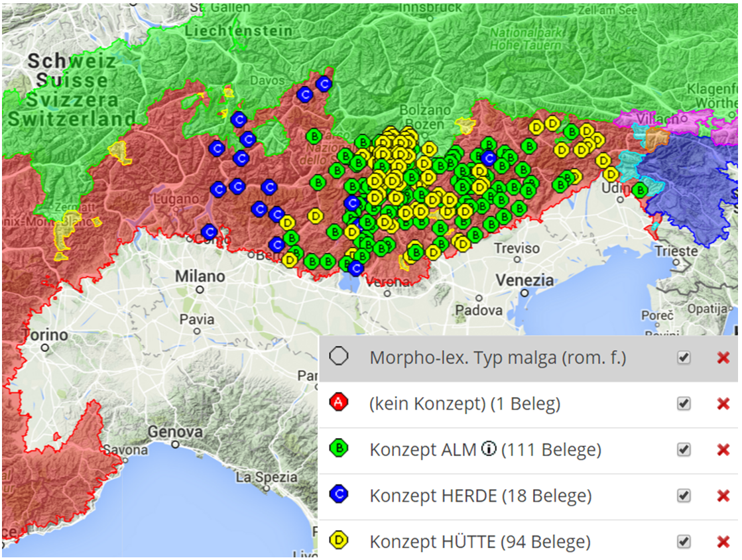The image size is (742, 560).
Task: Remove the Konzept HÜTTE layer with red X
Action: click(x=723, y=541)
